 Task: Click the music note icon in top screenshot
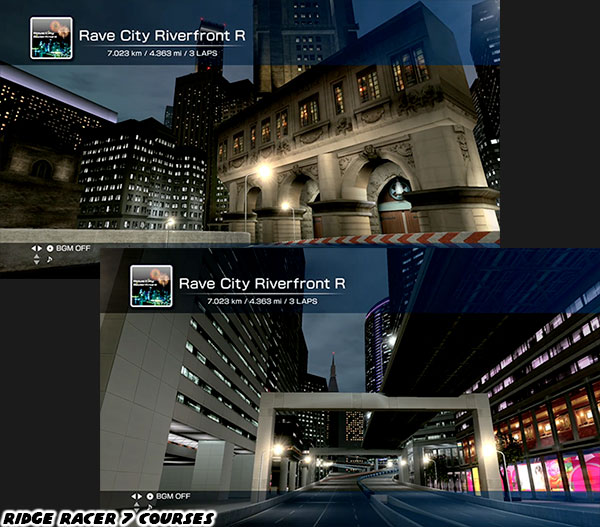[49, 259]
